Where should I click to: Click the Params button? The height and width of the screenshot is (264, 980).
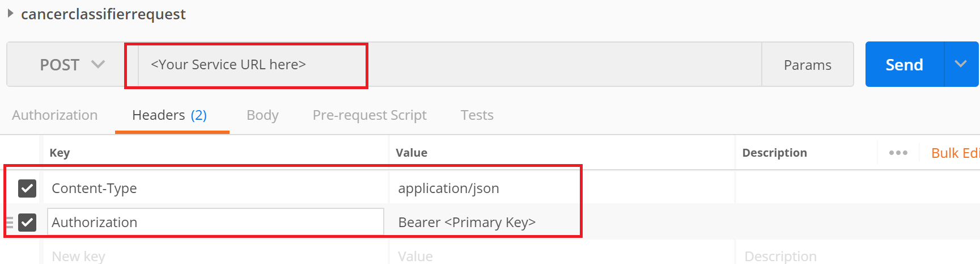(807, 65)
